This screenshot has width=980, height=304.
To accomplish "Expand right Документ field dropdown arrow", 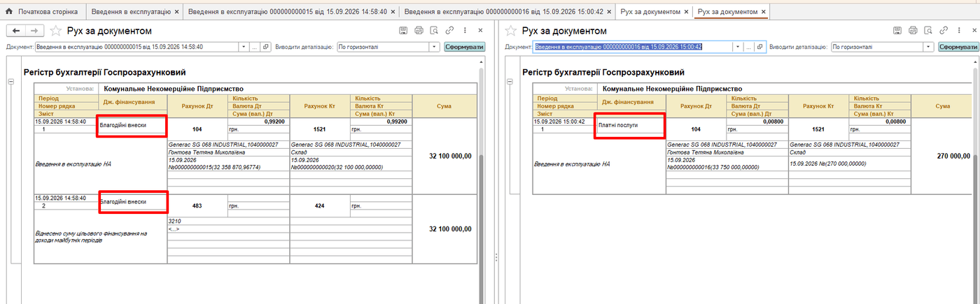I will point(737,47).
